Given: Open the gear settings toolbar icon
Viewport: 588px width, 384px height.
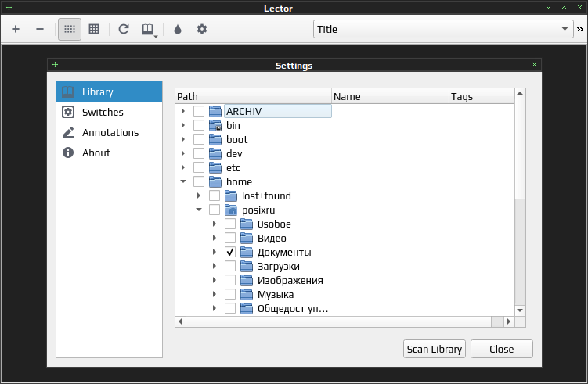Looking at the screenshot, I should click(x=202, y=29).
